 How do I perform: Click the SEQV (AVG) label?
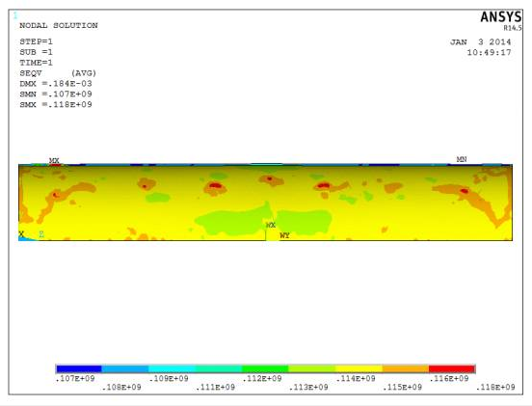58,73
